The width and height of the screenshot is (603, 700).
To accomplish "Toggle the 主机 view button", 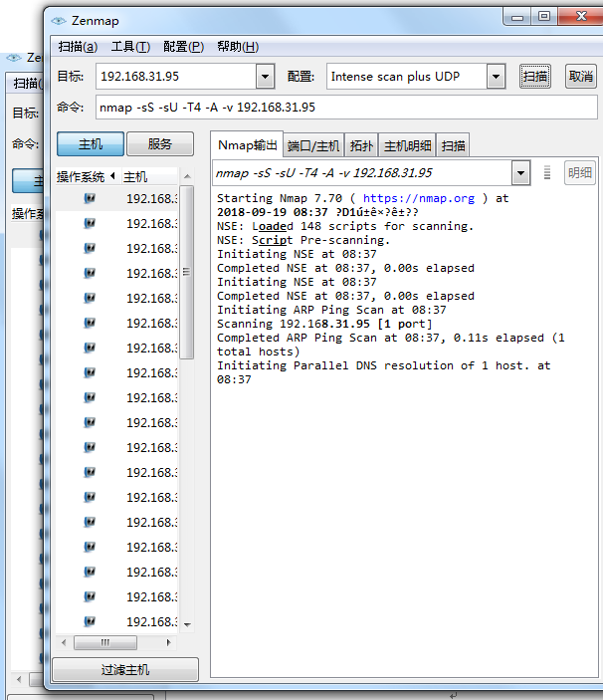I will click(x=91, y=143).
